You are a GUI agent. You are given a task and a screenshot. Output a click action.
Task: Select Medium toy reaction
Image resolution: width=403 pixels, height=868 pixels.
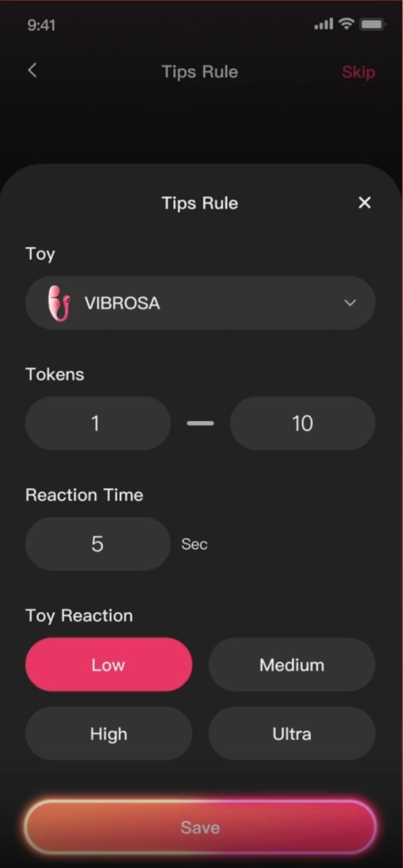tap(292, 665)
